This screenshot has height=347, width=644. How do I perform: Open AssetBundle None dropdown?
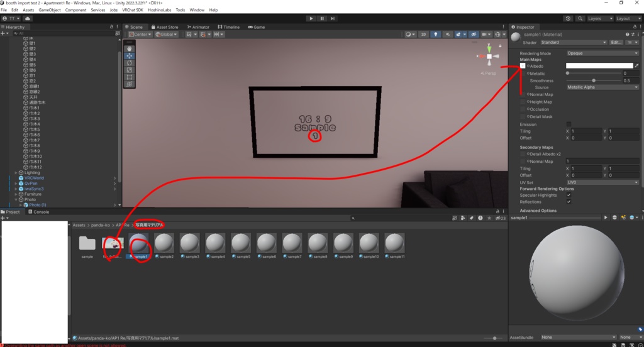pyautogui.click(x=579, y=337)
